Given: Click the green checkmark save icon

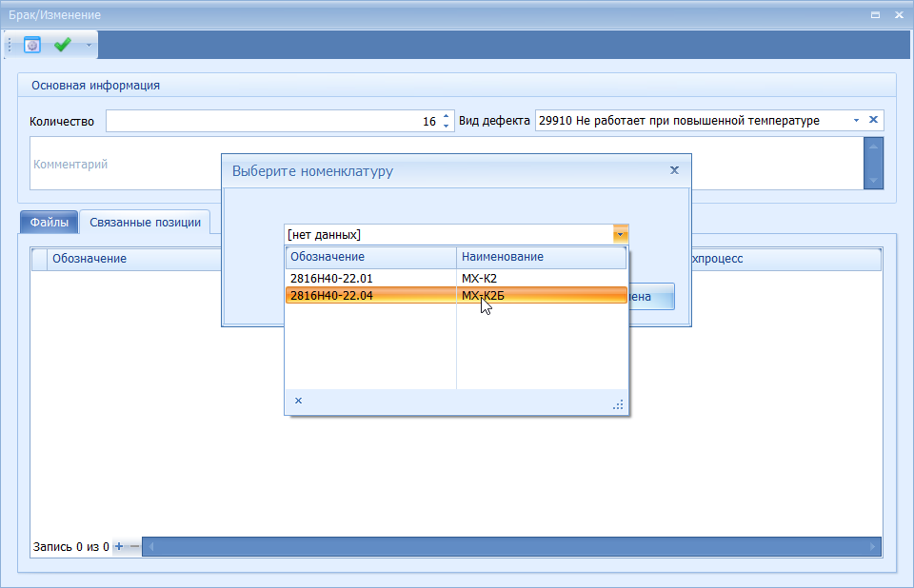Looking at the screenshot, I should tap(63, 45).
